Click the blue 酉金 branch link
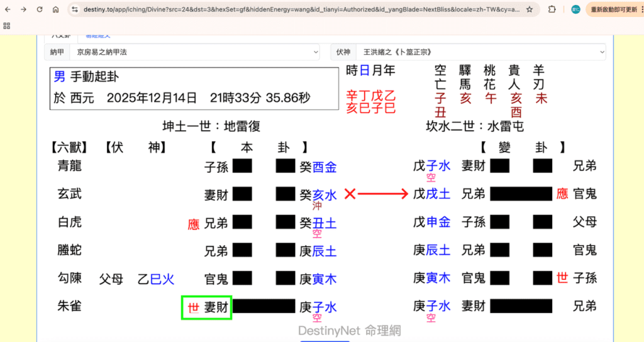Image resolution: width=644 pixels, height=342 pixels. [325, 167]
